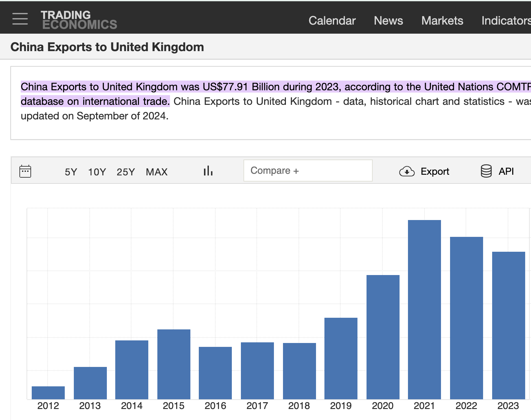Open the Markets menu
Screen dimensions: 531x420
(442, 21)
